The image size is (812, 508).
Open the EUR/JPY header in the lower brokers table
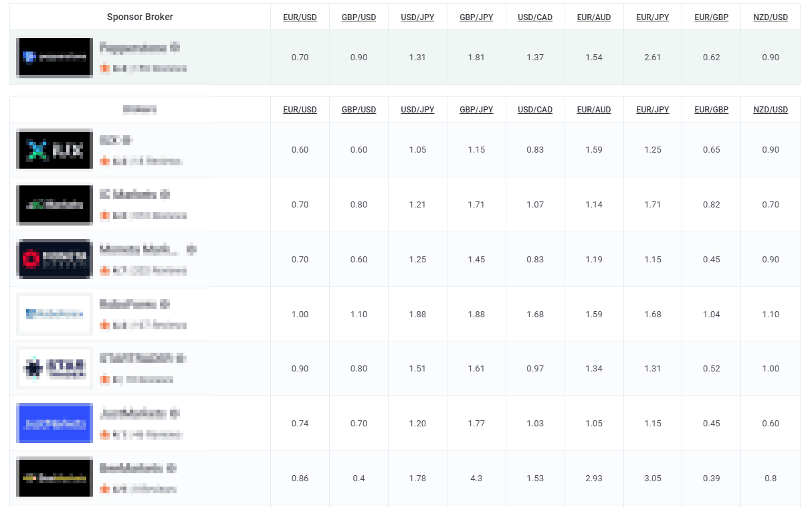coord(653,110)
